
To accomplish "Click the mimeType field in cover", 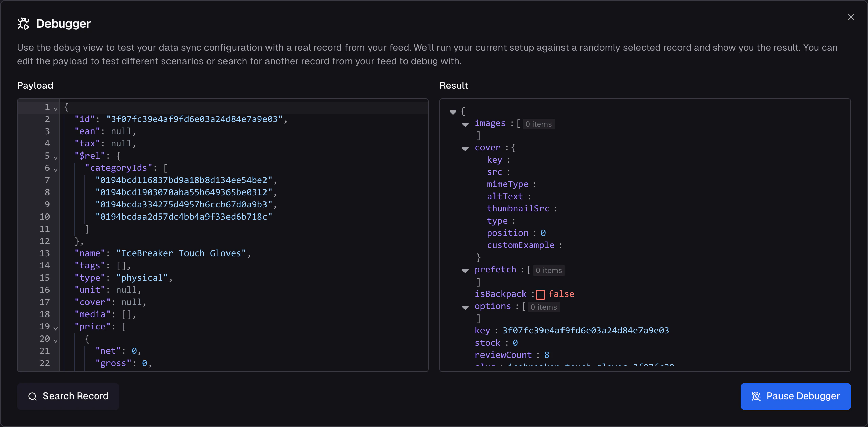I will 508,184.
